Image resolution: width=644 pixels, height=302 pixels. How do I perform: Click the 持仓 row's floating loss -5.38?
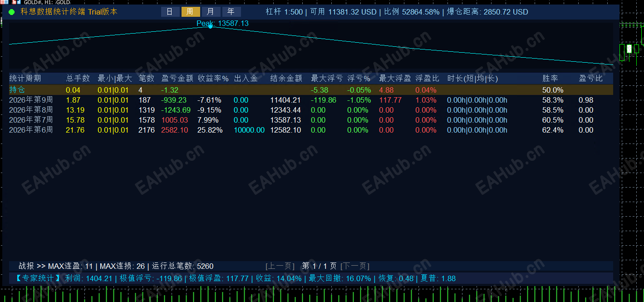[320, 90]
